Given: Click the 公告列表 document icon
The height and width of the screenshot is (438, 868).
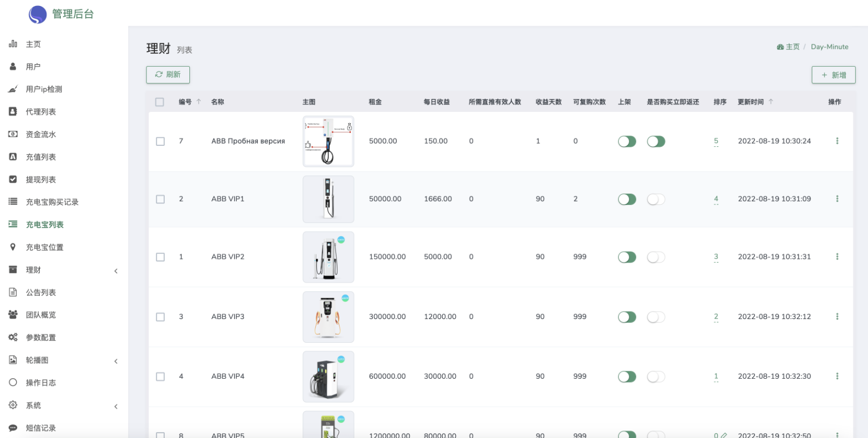Looking at the screenshot, I should [13, 292].
